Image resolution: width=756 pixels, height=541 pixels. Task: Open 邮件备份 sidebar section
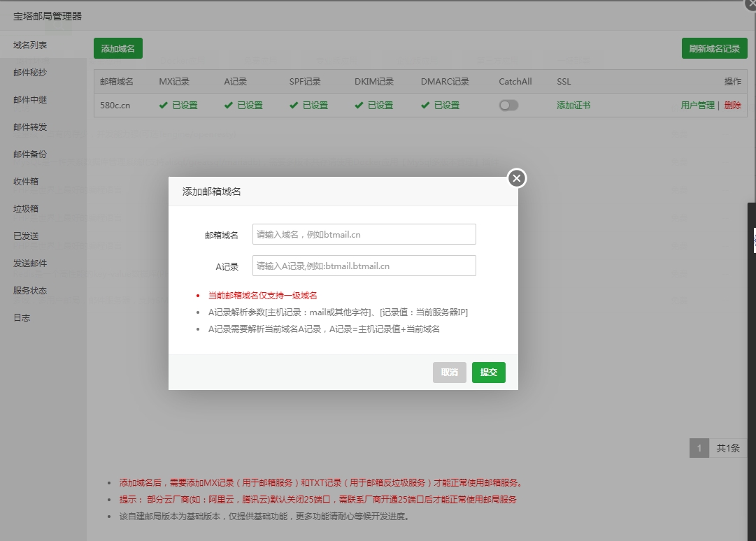30,154
